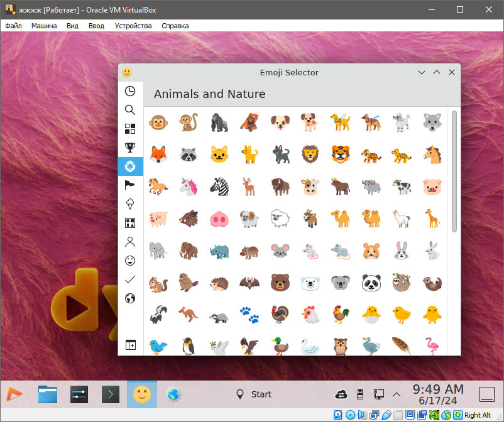Open the Файл menu
504x422 pixels.
(x=13, y=26)
